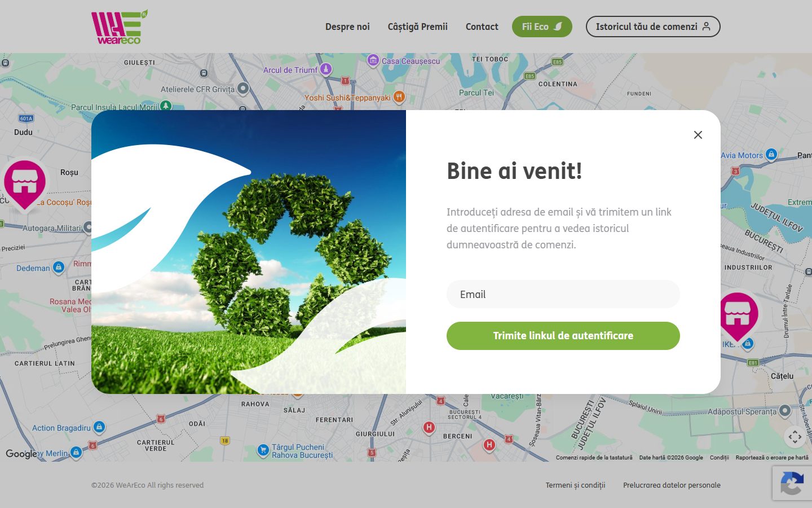Select the Avia Motors map pin
Viewport: 812px width, 508px height.
pyautogui.click(x=771, y=154)
